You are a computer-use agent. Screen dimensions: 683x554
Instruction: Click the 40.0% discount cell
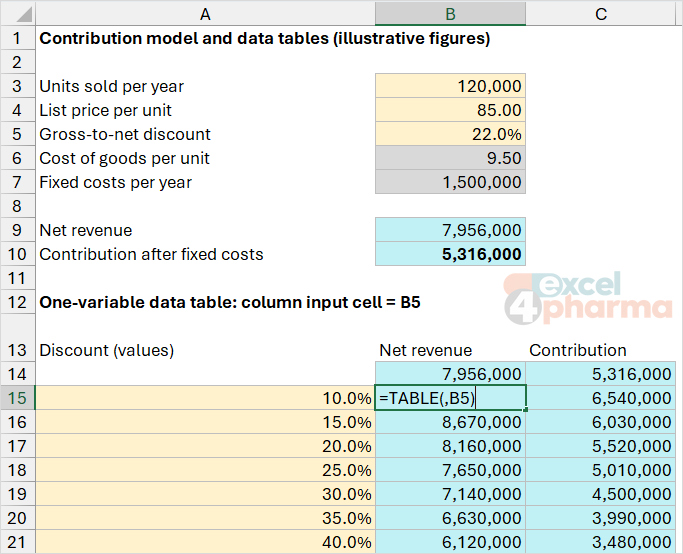point(205,542)
